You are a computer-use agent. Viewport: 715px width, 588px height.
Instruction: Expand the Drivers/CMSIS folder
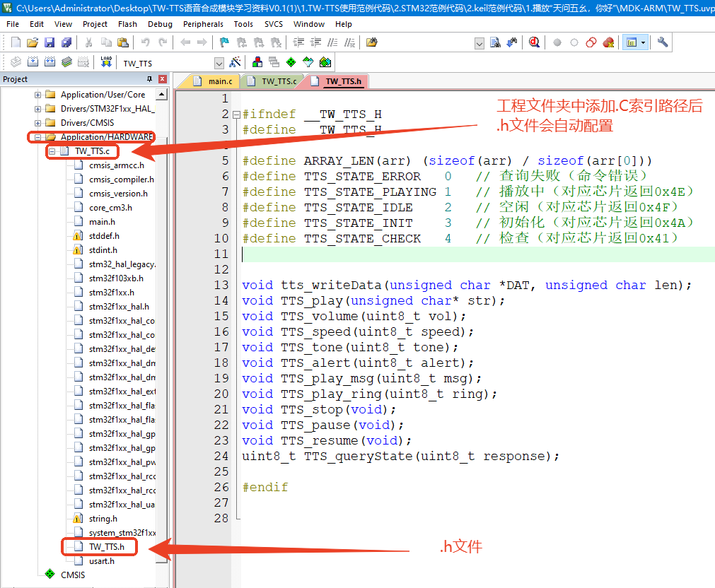pos(38,123)
